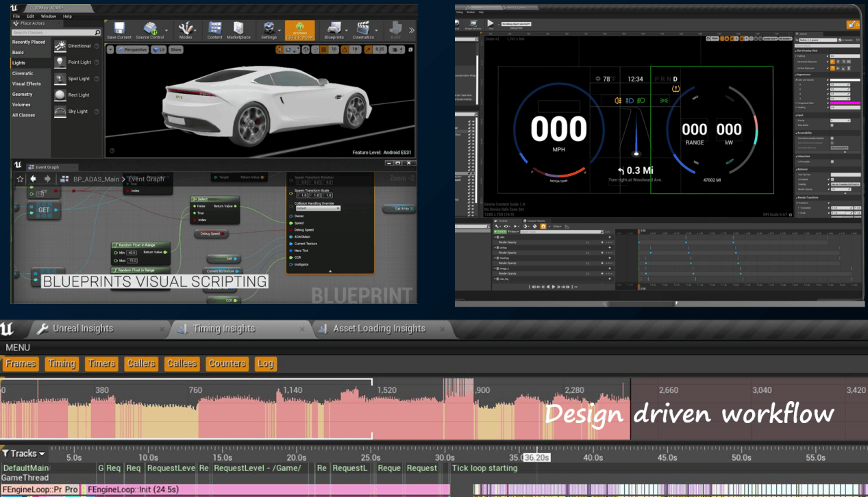Click Log button in Insights
Image resolution: width=868 pixels, height=497 pixels.
point(265,364)
